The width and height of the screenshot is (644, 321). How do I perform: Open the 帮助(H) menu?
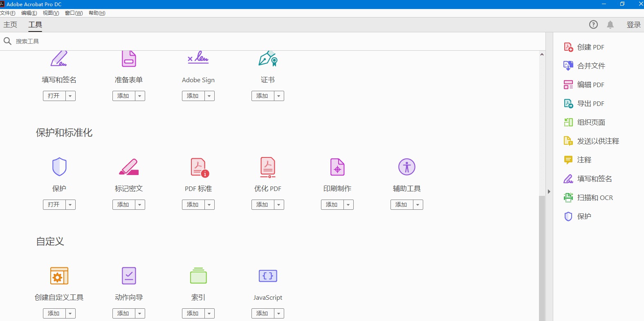click(97, 13)
